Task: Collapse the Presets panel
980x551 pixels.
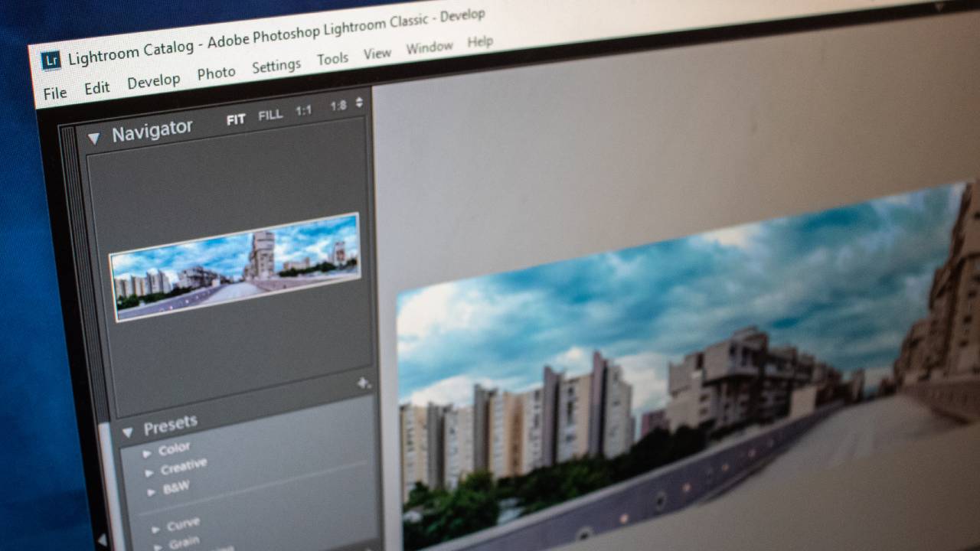Action: tap(128, 431)
